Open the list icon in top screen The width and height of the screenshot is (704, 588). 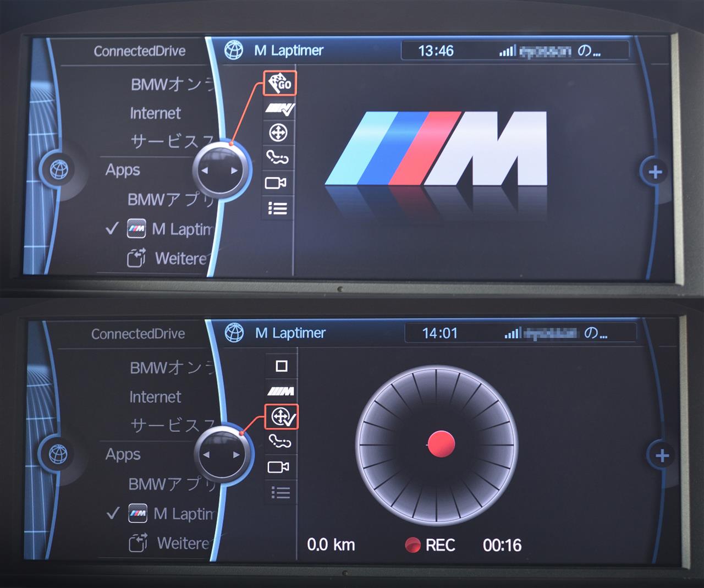[278, 208]
